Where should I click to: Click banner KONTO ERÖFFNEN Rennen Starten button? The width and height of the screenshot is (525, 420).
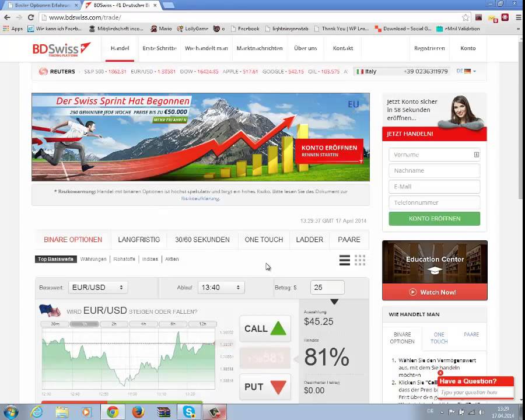pos(329,150)
